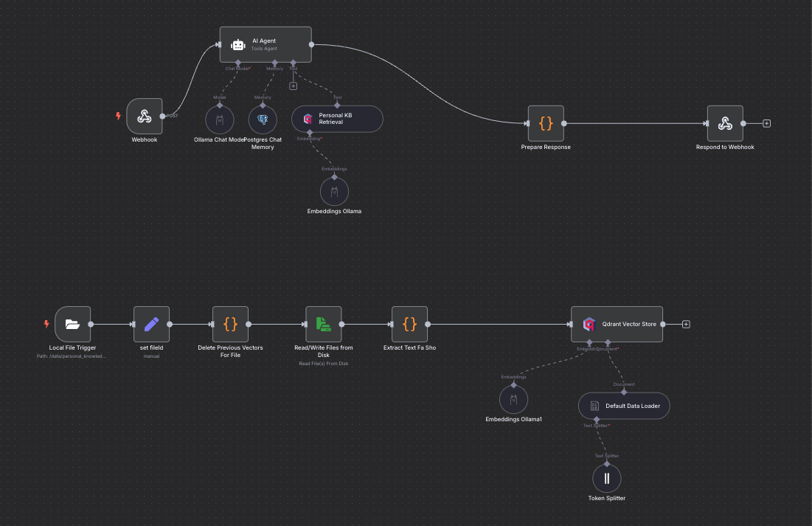Image resolution: width=812 pixels, height=526 pixels.
Task: Select the Respond to Webhook node
Action: coord(725,123)
